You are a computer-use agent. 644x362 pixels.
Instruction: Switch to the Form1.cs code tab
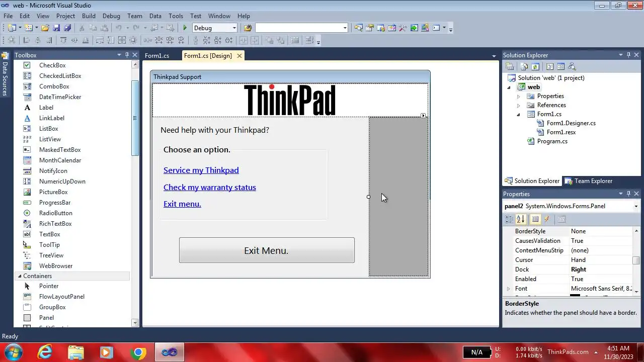pyautogui.click(x=157, y=56)
